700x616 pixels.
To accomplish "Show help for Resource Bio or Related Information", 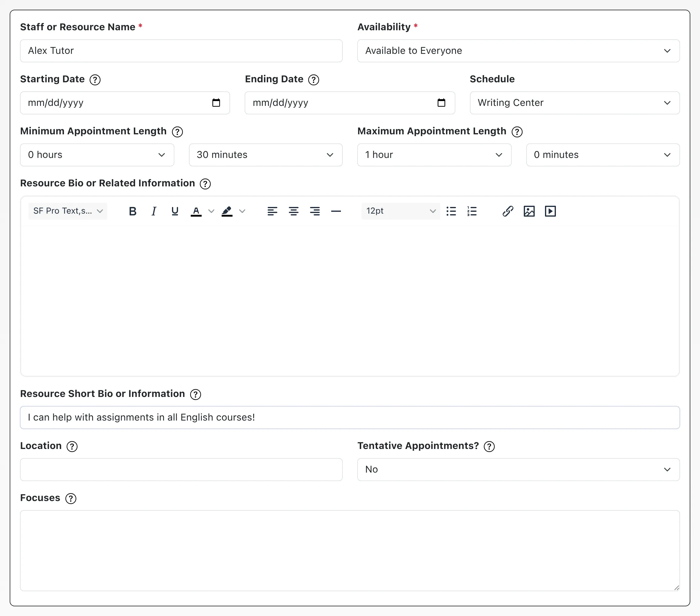I will [205, 184].
